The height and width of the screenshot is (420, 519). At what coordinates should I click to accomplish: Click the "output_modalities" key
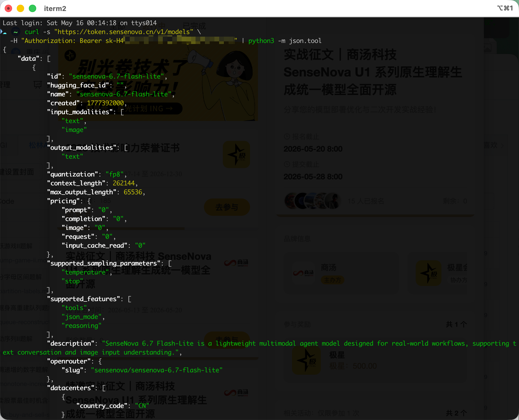[82, 148]
